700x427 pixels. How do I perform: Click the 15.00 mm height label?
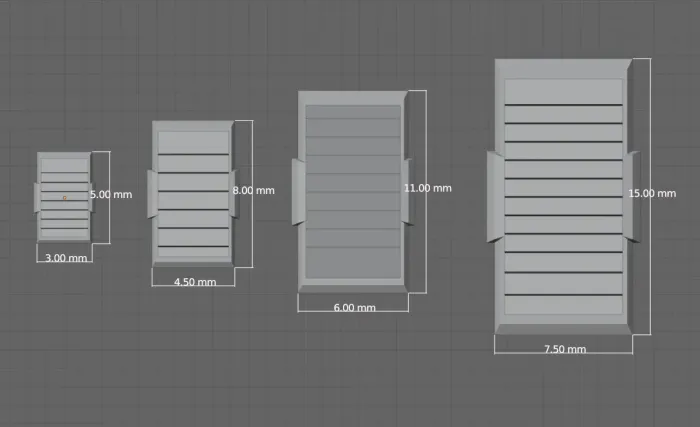pyautogui.click(x=652, y=193)
